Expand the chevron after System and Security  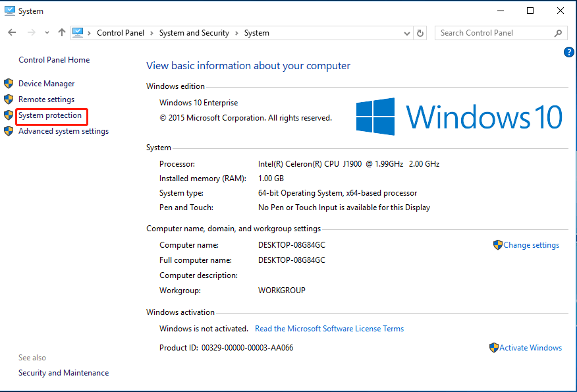(236, 33)
